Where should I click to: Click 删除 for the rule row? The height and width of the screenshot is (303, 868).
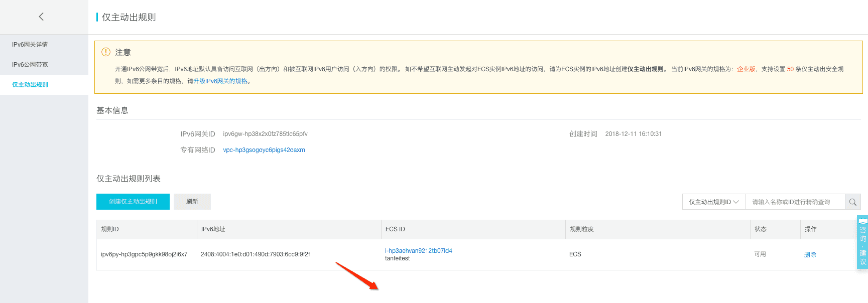coord(810,255)
